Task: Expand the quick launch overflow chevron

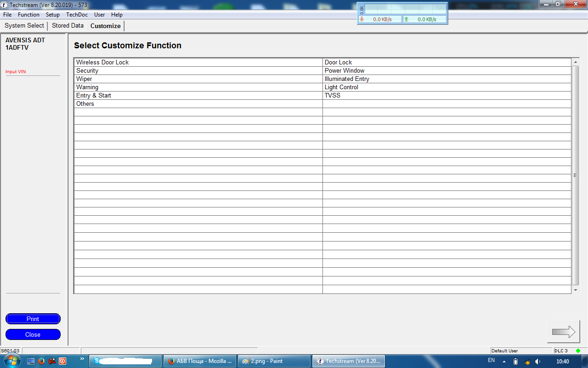Action: pyautogui.click(x=82, y=359)
